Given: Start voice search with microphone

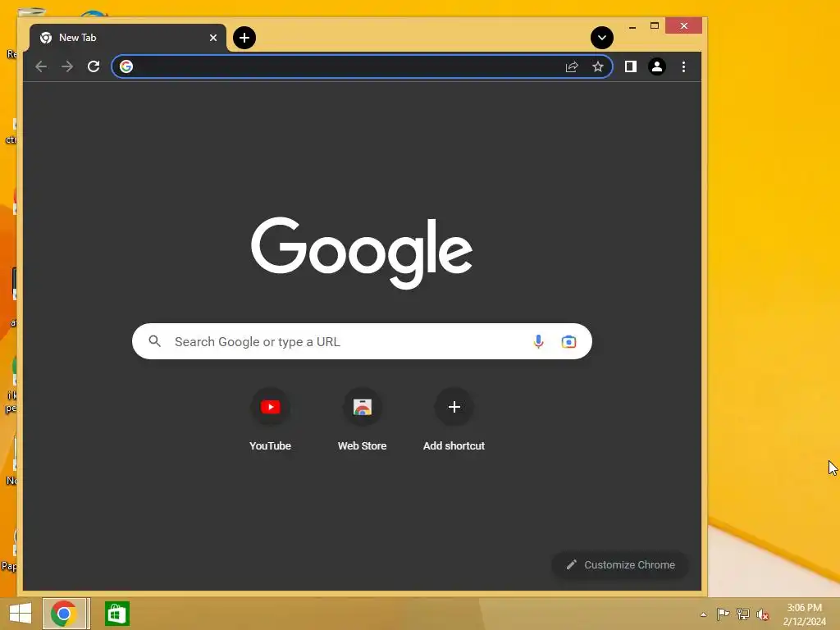Looking at the screenshot, I should (538, 341).
